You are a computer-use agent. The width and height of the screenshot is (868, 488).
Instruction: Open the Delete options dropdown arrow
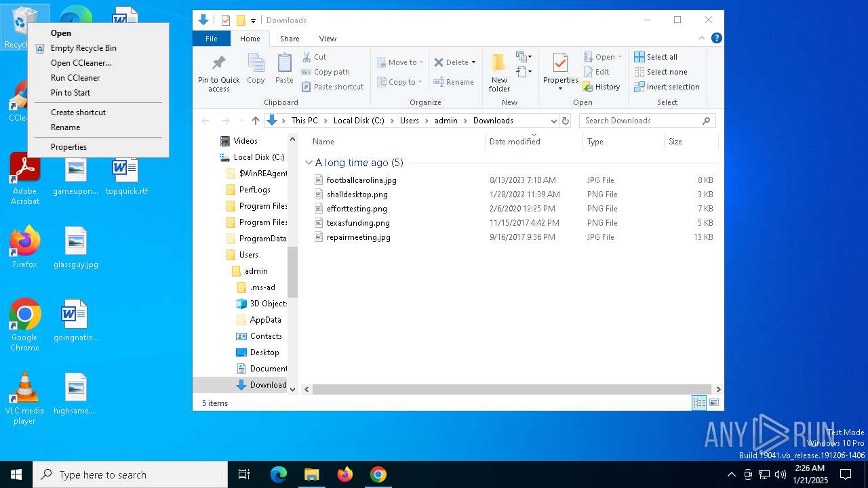pos(473,62)
